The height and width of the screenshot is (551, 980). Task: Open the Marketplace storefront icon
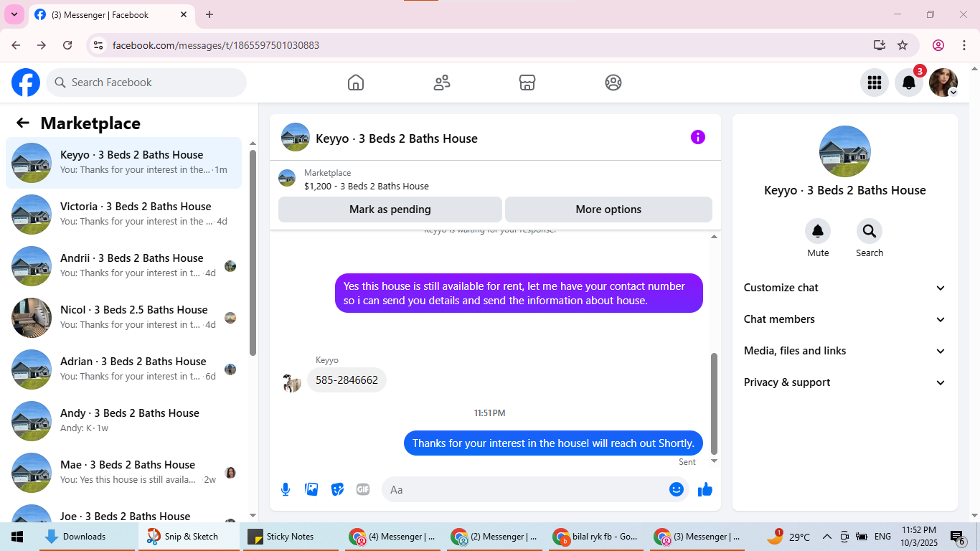point(527,83)
